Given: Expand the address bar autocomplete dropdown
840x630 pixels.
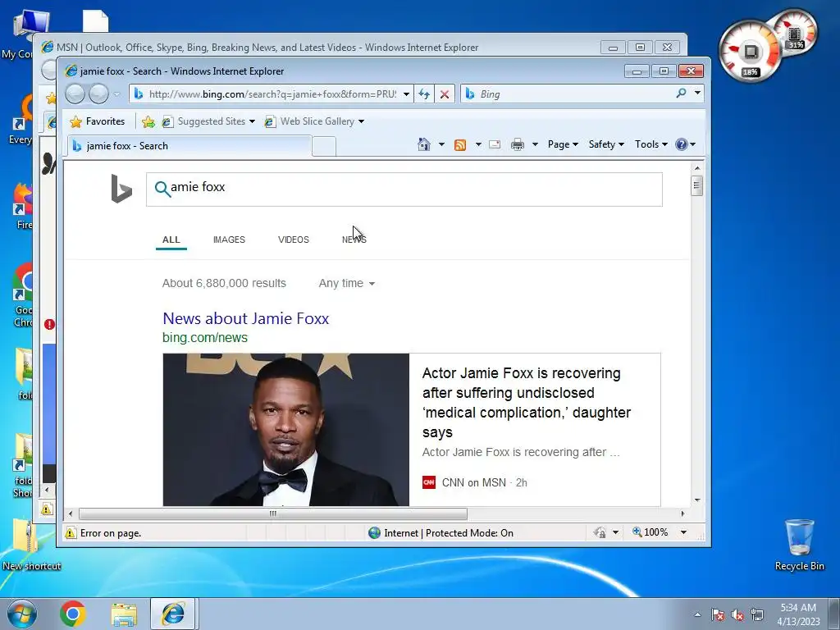Looking at the screenshot, I should tap(407, 94).
